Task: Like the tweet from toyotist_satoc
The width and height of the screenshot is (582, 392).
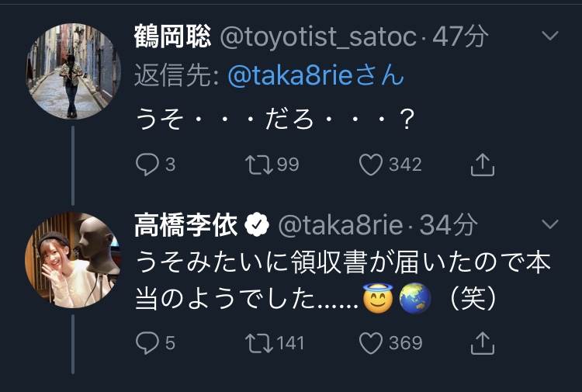Action: pos(372,165)
